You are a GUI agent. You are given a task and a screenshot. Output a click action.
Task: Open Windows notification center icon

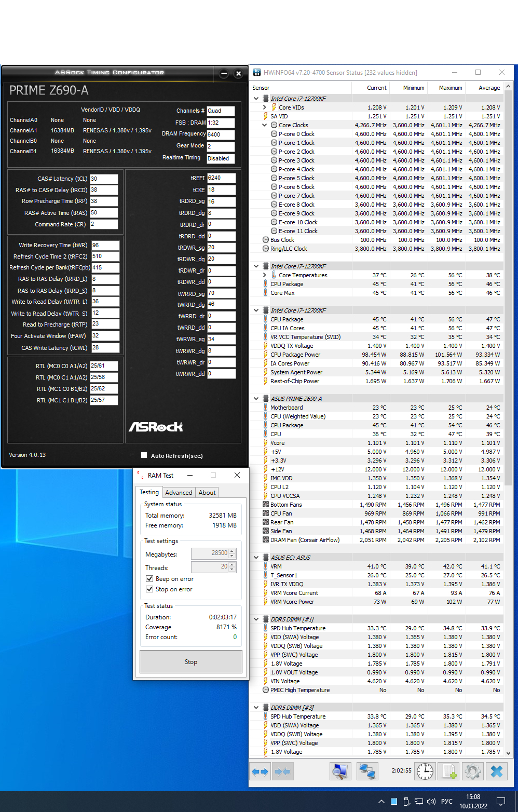[x=501, y=802]
